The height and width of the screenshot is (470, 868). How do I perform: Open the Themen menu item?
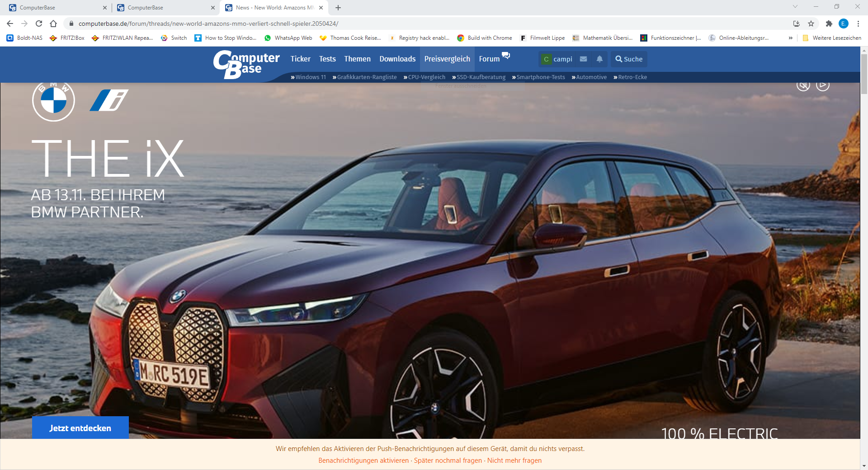click(357, 59)
